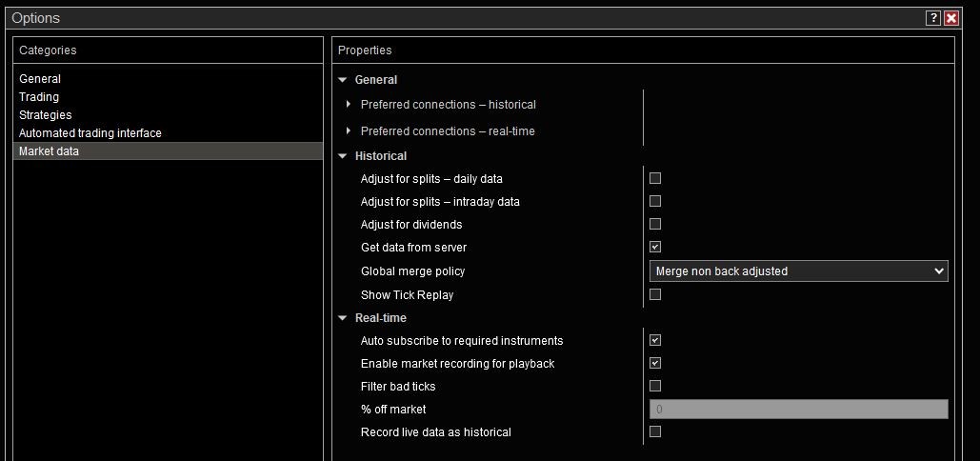Click the Options dialog help icon
Viewport: 980px width, 461px height.
(x=932, y=18)
